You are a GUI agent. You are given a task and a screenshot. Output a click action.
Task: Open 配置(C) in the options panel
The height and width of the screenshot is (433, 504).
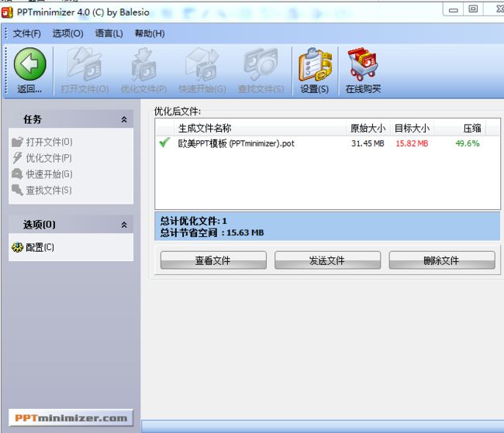(33, 247)
